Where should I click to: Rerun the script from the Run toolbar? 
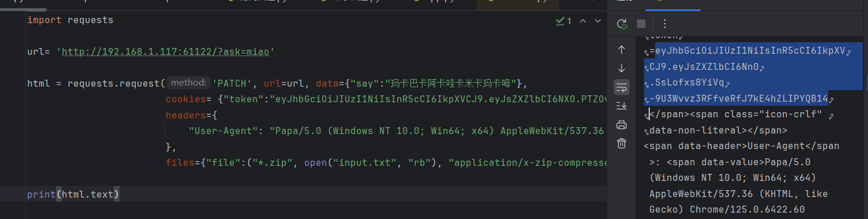click(622, 24)
